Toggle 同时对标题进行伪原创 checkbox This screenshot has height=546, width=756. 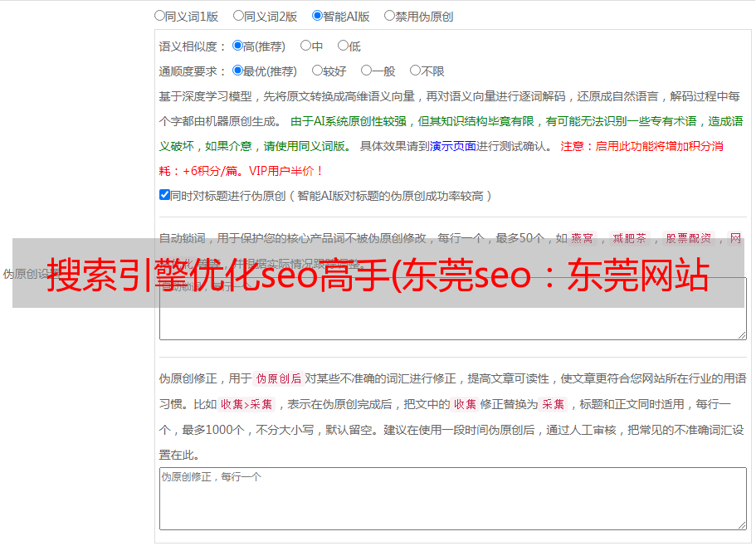164,195
